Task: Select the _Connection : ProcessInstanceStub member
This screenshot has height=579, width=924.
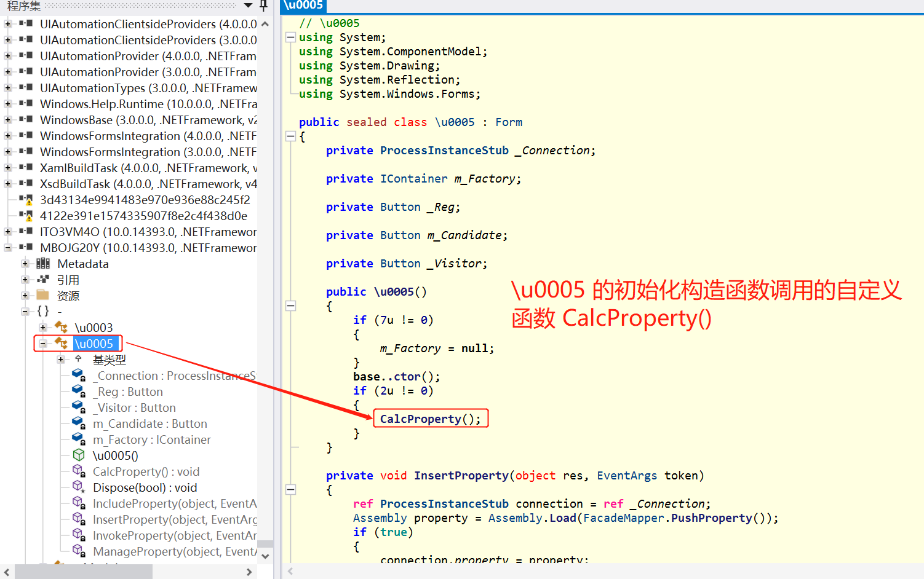Action: 175,376
